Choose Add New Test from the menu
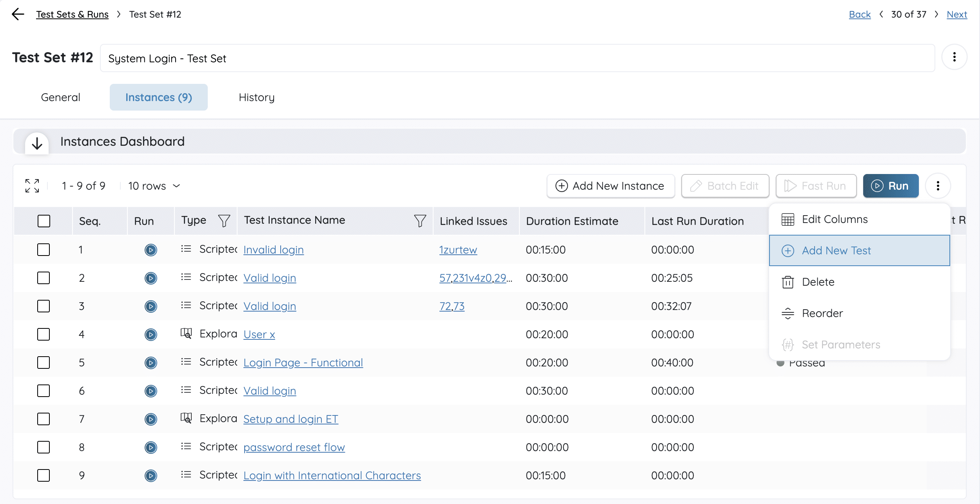 (859, 250)
